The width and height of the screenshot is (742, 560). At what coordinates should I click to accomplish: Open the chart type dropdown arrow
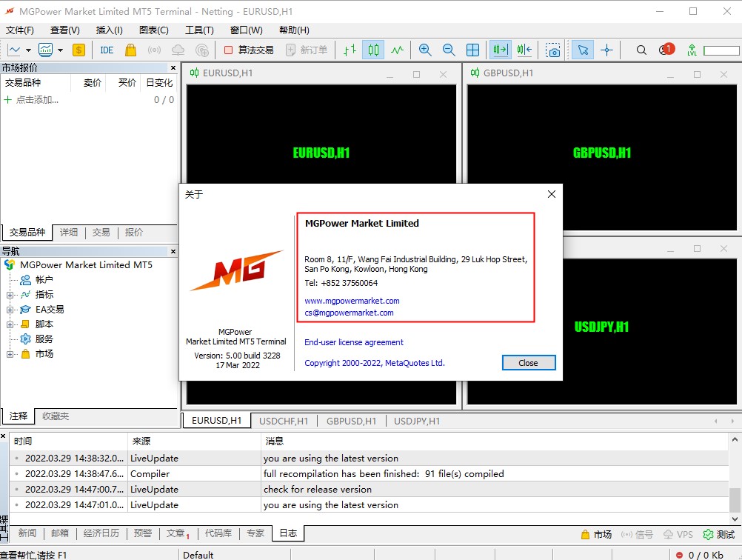tap(29, 50)
